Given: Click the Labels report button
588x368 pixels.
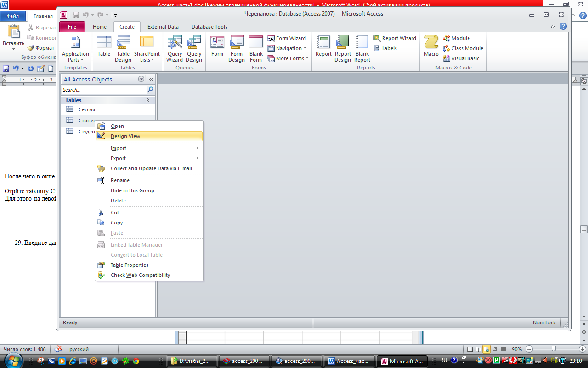Looking at the screenshot, I should (385, 48).
